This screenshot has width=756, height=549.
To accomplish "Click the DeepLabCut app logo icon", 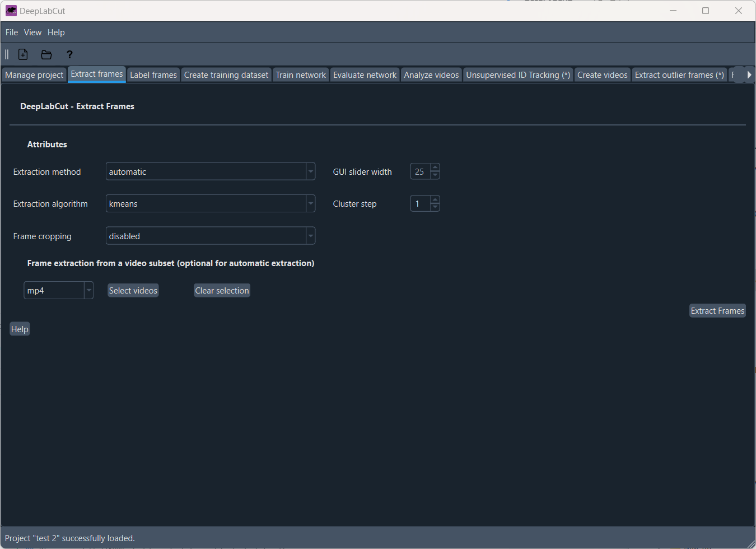I will 11,11.
